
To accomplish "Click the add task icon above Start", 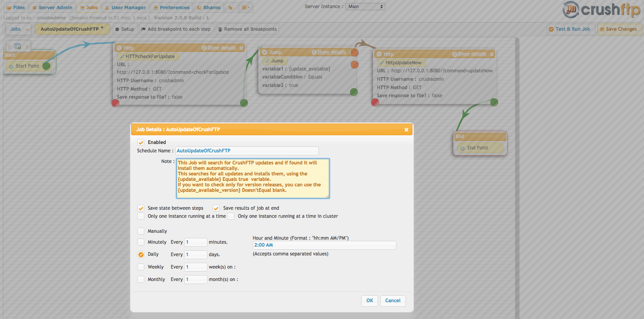I will 18,46.
